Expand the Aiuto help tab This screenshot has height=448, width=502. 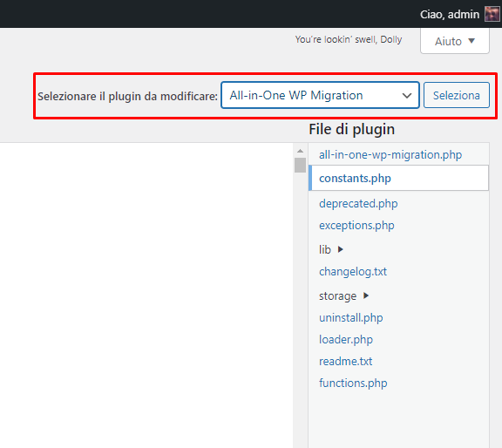[x=455, y=41]
